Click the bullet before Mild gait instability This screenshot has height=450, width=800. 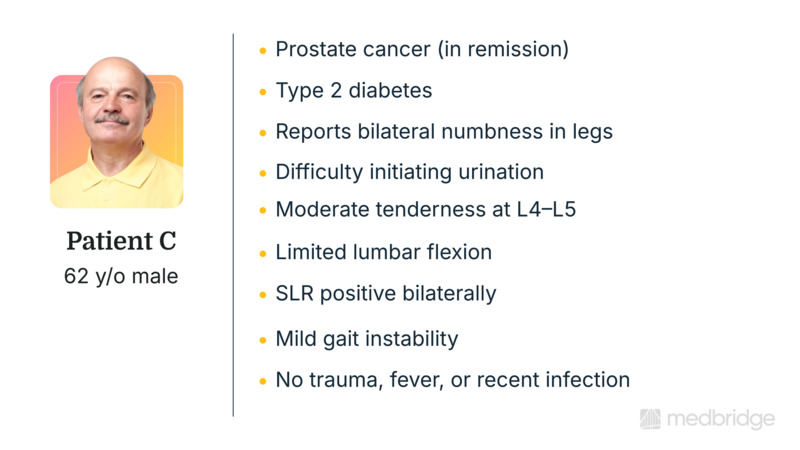tap(263, 340)
